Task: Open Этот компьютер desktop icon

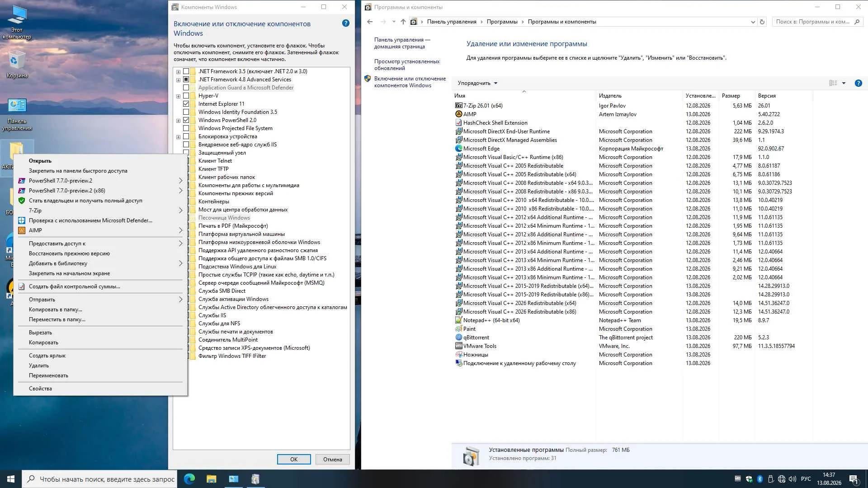Action: (17, 22)
